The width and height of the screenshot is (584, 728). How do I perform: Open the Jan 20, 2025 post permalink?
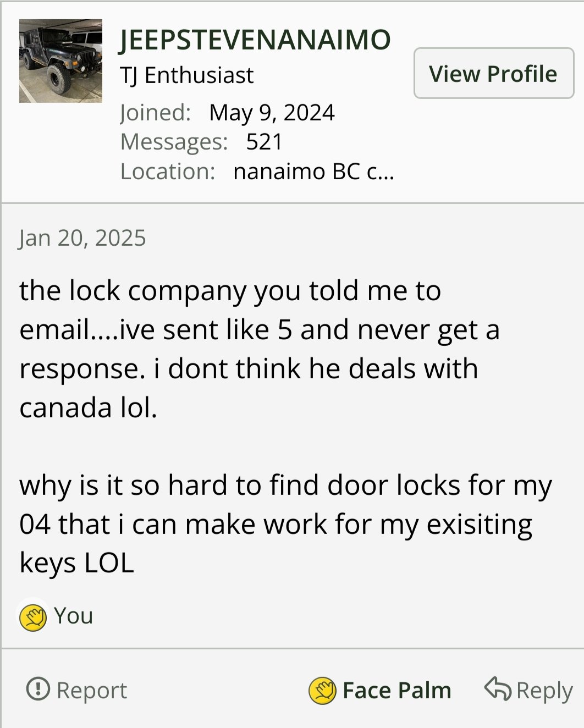82,238
